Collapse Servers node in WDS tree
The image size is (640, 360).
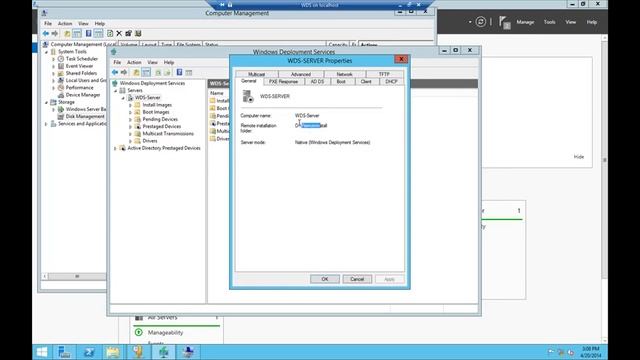pos(116,91)
